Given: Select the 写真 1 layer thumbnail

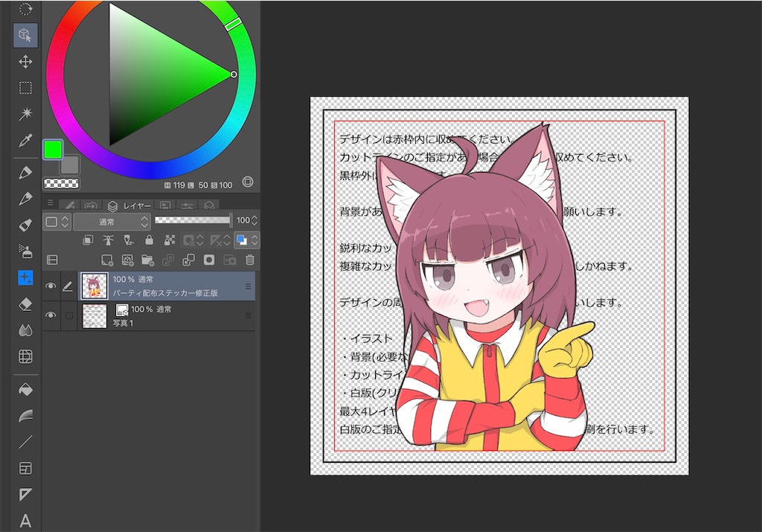Looking at the screenshot, I should click(95, 315).
